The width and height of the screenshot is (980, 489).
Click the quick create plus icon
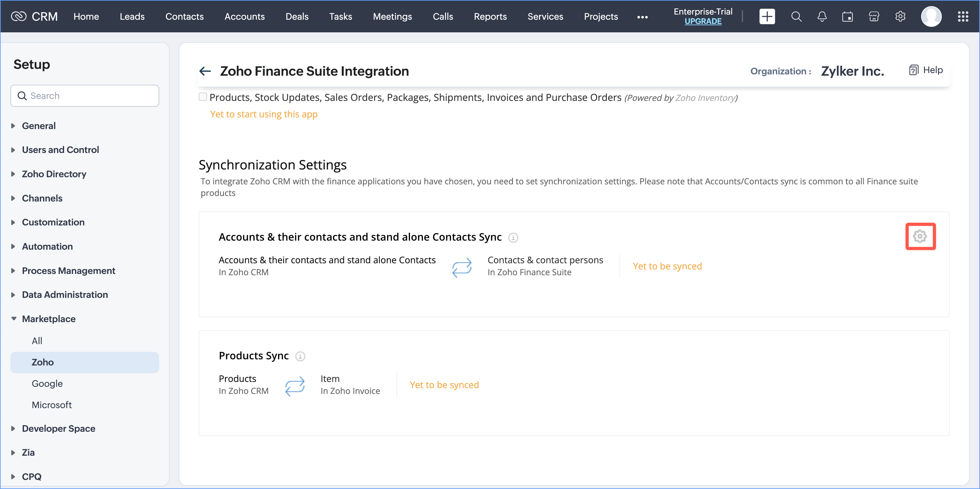click(767, 16)
